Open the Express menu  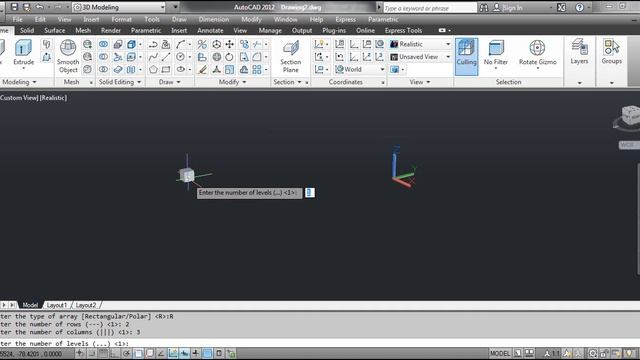pos(346,19)
